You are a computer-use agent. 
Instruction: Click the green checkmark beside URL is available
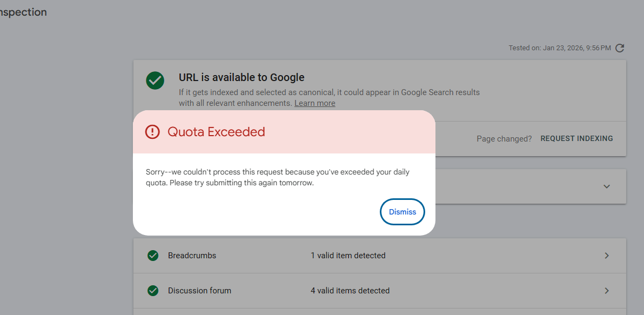click(155, 80)
